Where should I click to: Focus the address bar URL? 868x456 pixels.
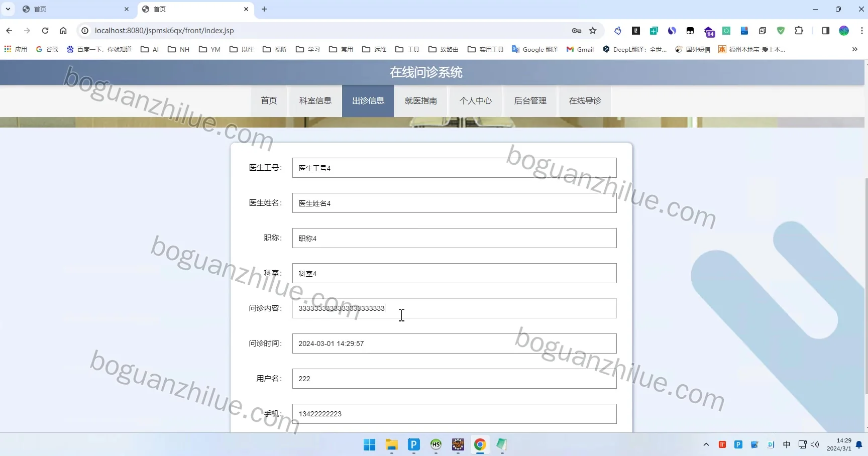(164, 31)
